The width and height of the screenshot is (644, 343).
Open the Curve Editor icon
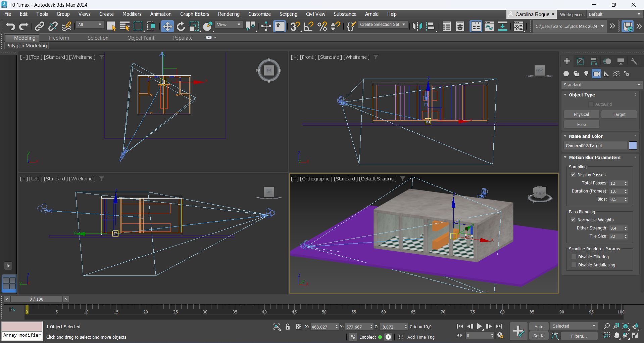(x=489, y=26)
